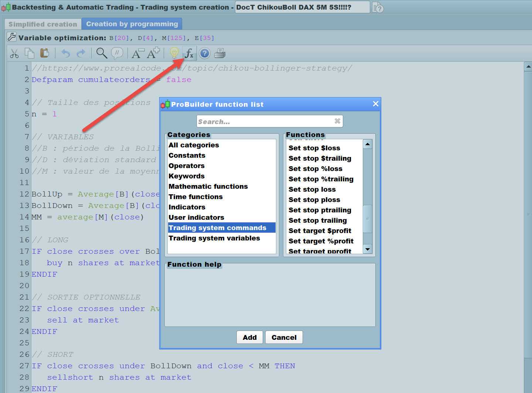Viewport: 532px width, 393px height.
Task: Click code line 2 Defparam cumulateorders
Action: click(112, 79)
